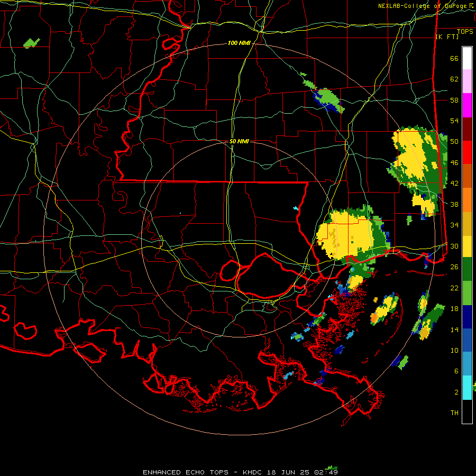This screenshot has width=476, height=476.
Task: Click the "18" legend value
Action: (454, 309)
